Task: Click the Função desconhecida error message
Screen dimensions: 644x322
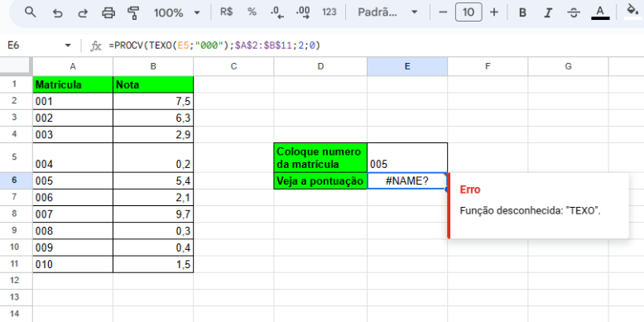Action: coord(531,211)
